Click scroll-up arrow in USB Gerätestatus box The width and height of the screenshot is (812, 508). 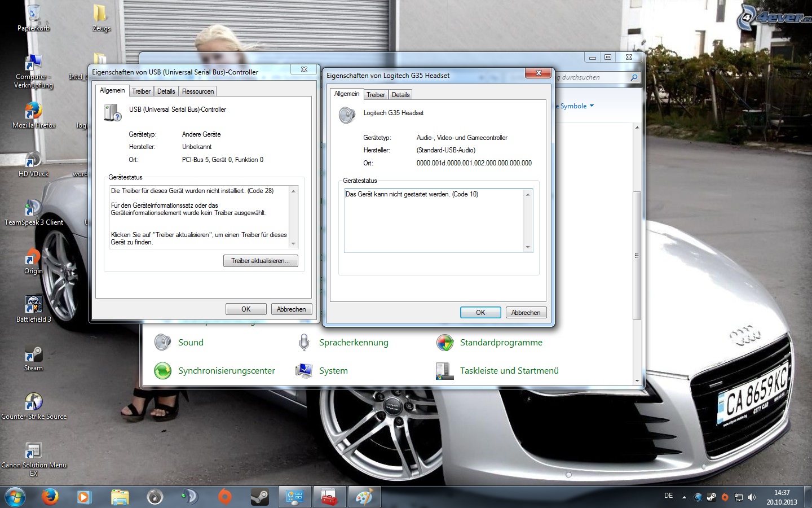(293, 191)
